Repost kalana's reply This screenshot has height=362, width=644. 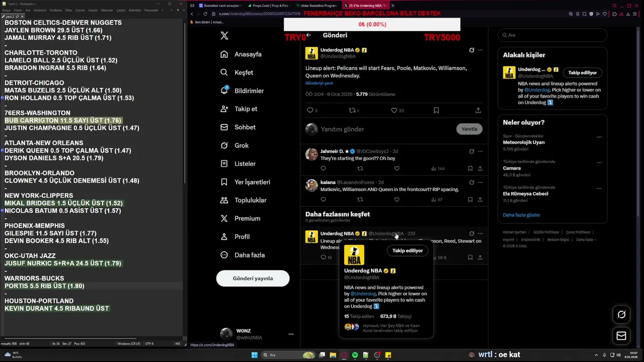(x=360, y=200)
